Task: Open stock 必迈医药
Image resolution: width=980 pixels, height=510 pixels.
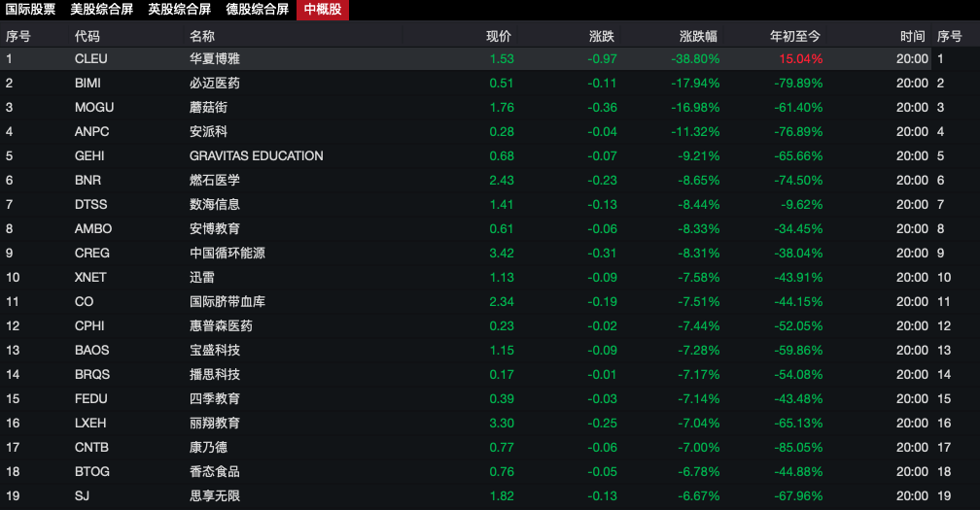Action: (x=214, y=83)
